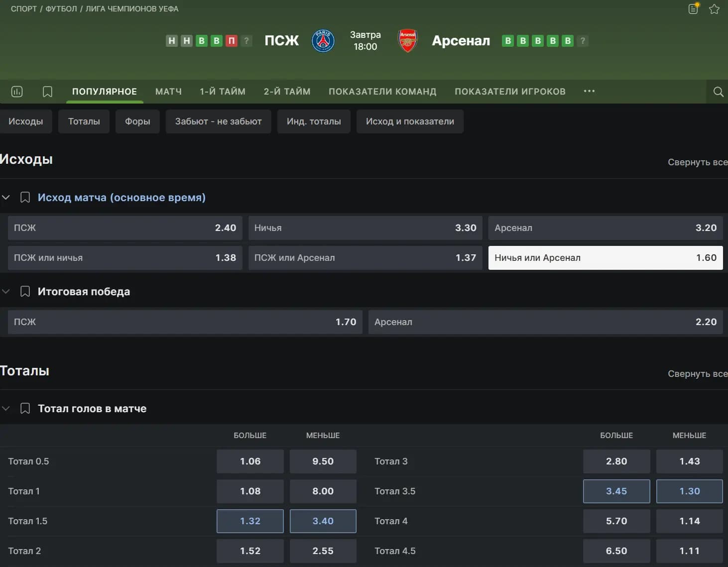The image size is (728, 567).
Task: Click the ПСЖ team name
Action: coord(282,41)
